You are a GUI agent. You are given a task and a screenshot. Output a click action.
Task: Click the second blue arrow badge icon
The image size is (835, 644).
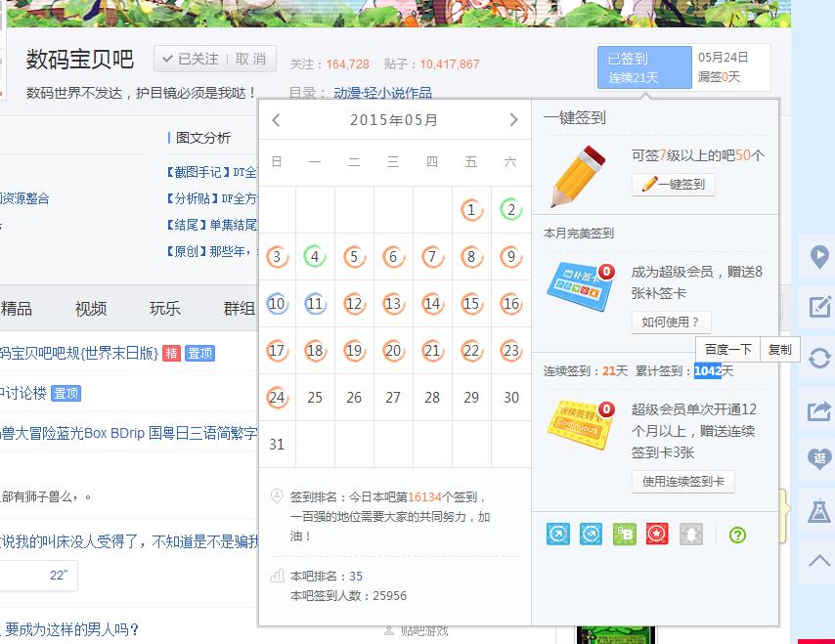591,534
